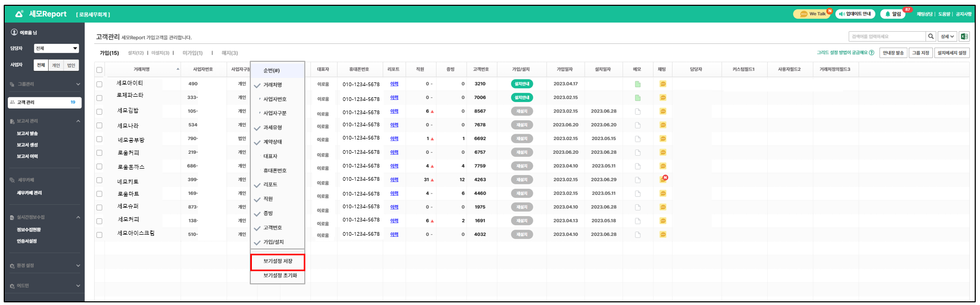
Task: Click help icon next to 그리드 설정 방법이 궁금해요
Action: (x=872, y=53)
